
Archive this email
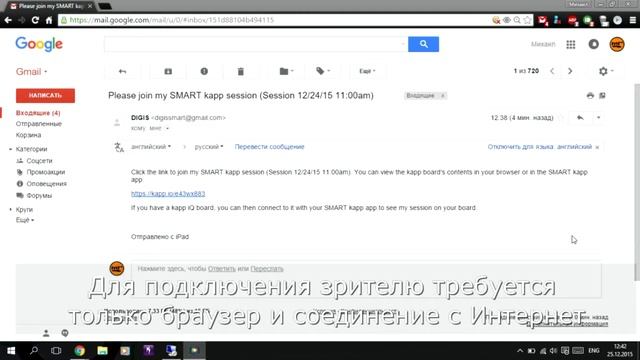point(168,71)
